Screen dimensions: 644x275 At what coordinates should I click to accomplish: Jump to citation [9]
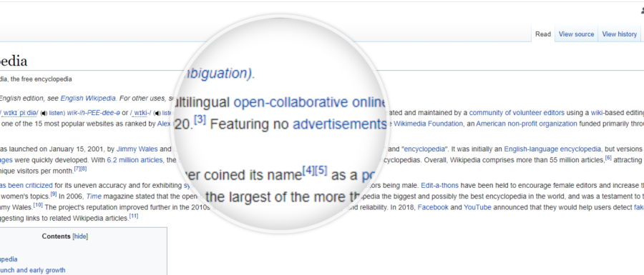[x=54, y=194]
